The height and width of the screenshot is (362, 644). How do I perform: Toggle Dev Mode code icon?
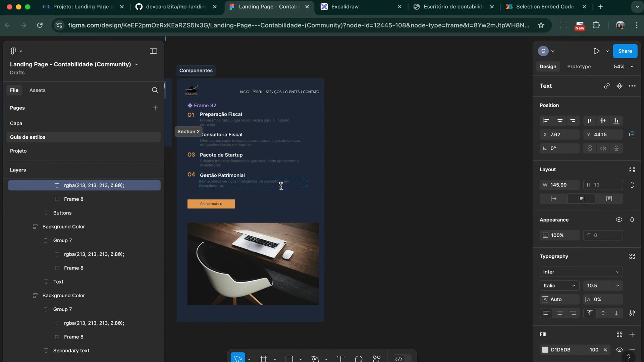(x=399, y=359)
